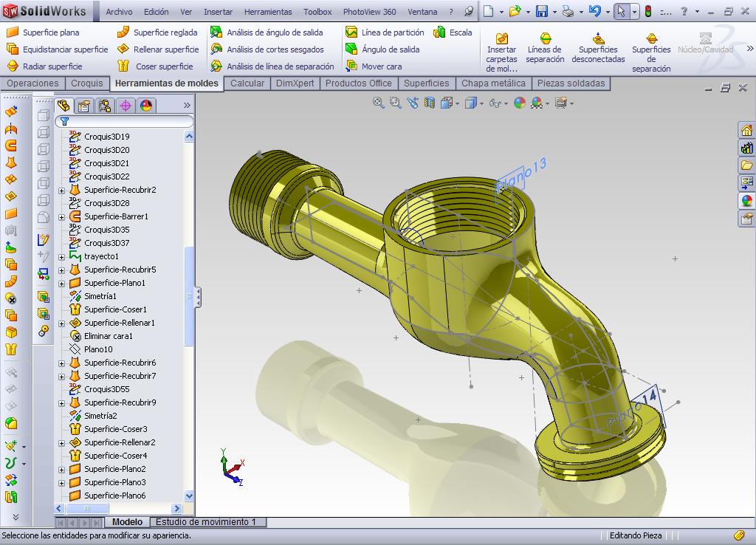This screenshot has width=756, height=545.
Task: Open the PropertyManager tab icon
Action: coord(83,106)
